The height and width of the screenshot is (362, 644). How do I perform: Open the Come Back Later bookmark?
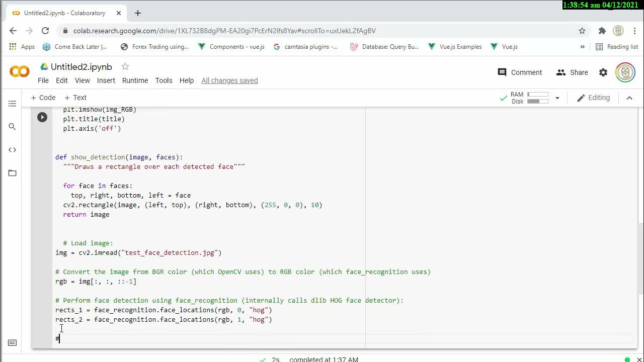click(x=74, y=47)
